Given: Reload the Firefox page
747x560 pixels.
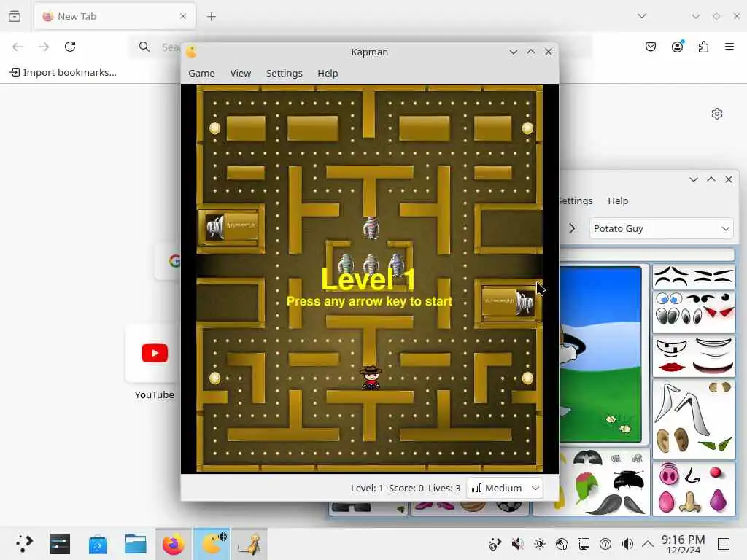Looking at the screenshot, I should (70, 47).
